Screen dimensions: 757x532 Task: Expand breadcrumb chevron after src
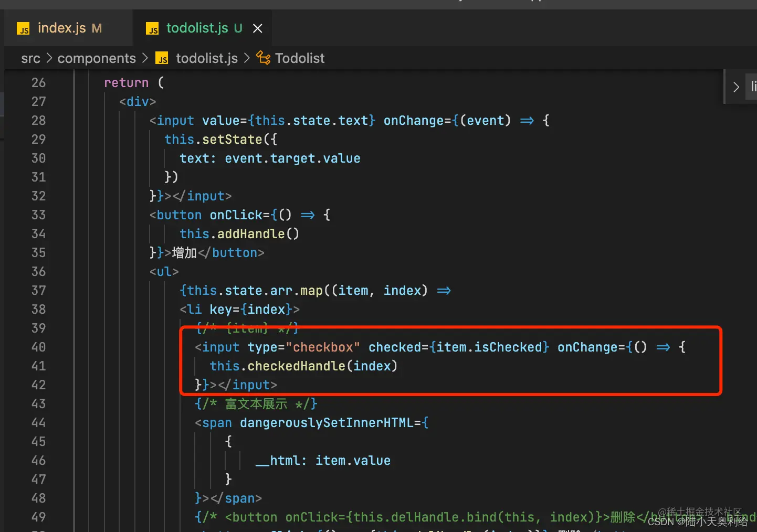(49, 58)
